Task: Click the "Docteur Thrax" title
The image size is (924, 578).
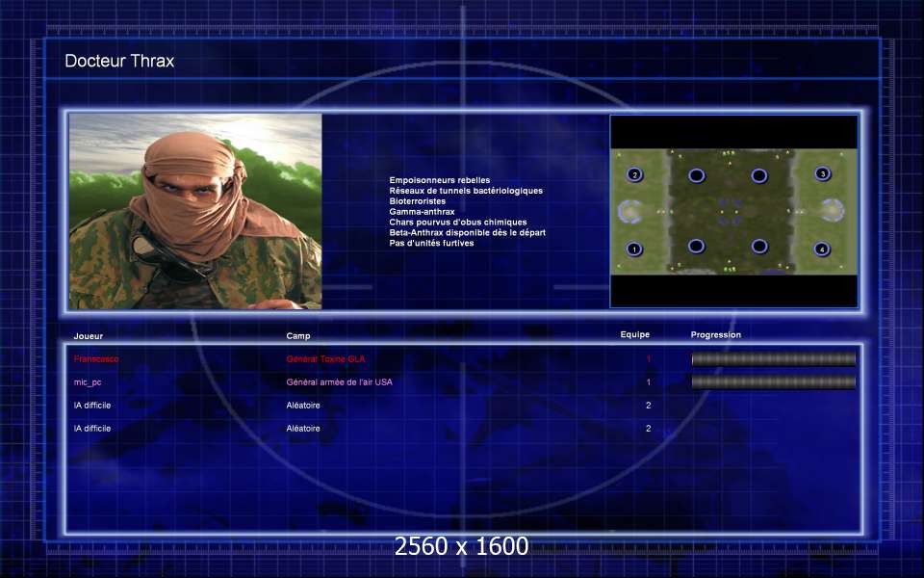Action: [119, 61]
